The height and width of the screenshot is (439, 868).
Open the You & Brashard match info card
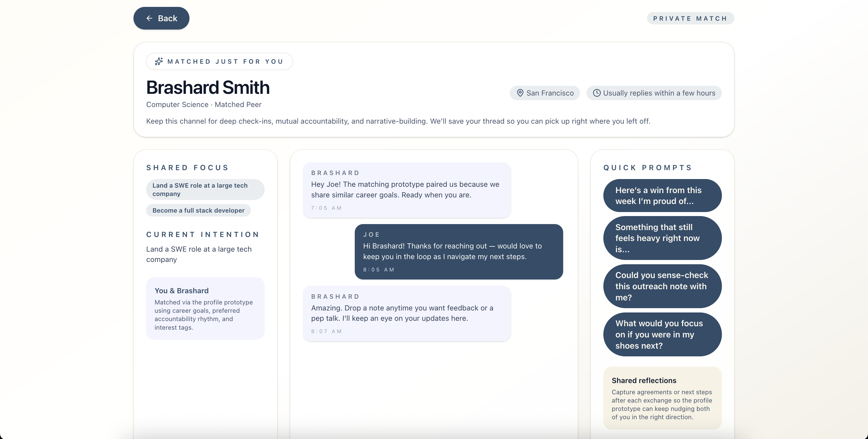205,308
